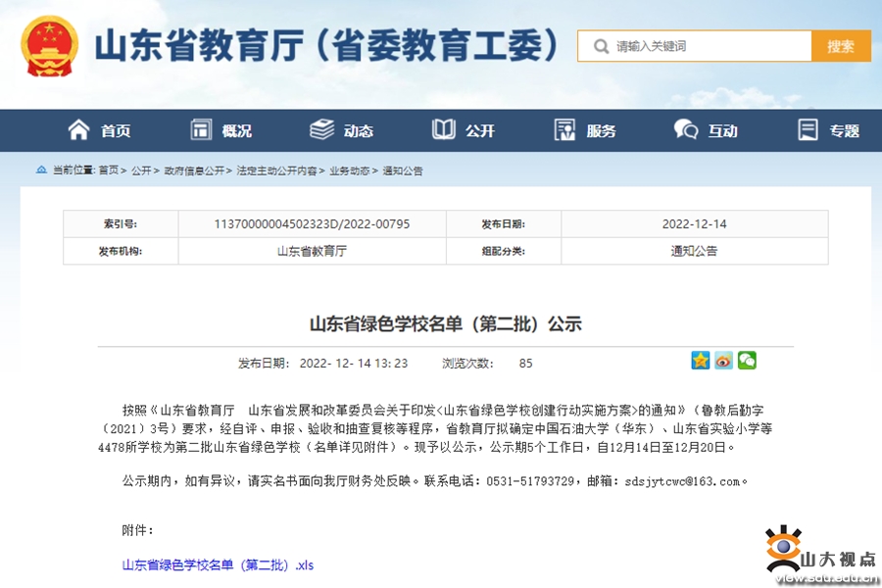The image size is (882, 588).
Task: Share article to Weibo
Action: [x=723, y=361]
